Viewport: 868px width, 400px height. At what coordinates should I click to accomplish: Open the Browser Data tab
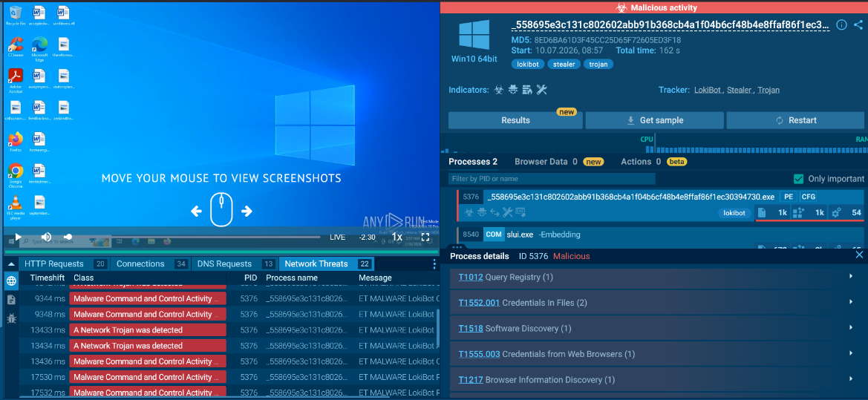coord(541,162)
